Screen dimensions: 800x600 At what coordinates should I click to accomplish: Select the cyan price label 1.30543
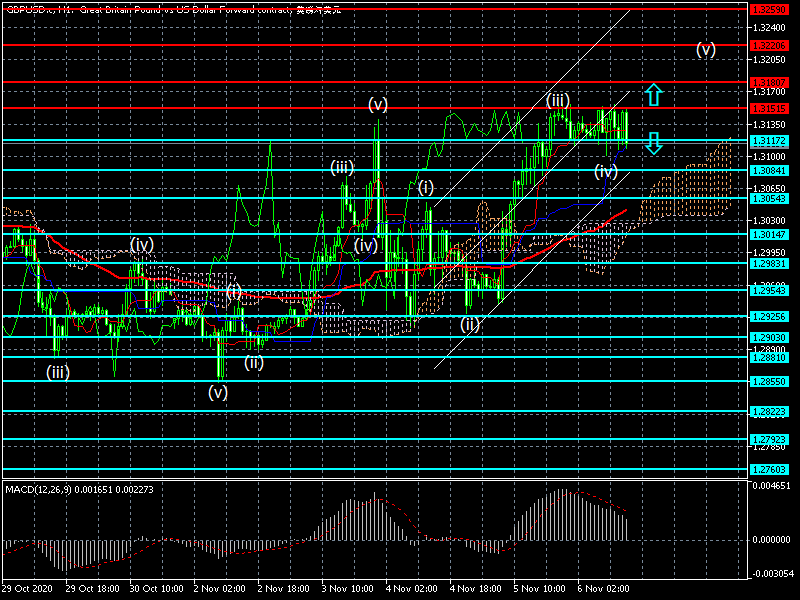(x=769, y=198)
